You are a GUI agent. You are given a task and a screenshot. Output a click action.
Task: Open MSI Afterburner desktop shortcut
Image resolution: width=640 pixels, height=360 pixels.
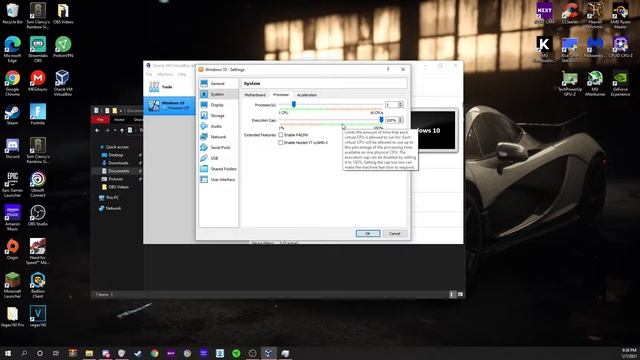pos(595,83)
